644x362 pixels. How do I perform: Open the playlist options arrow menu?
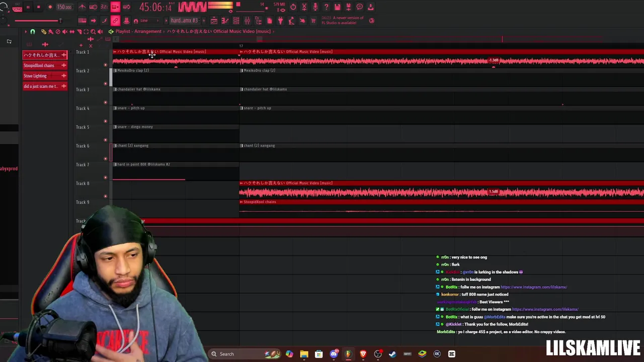25,31
